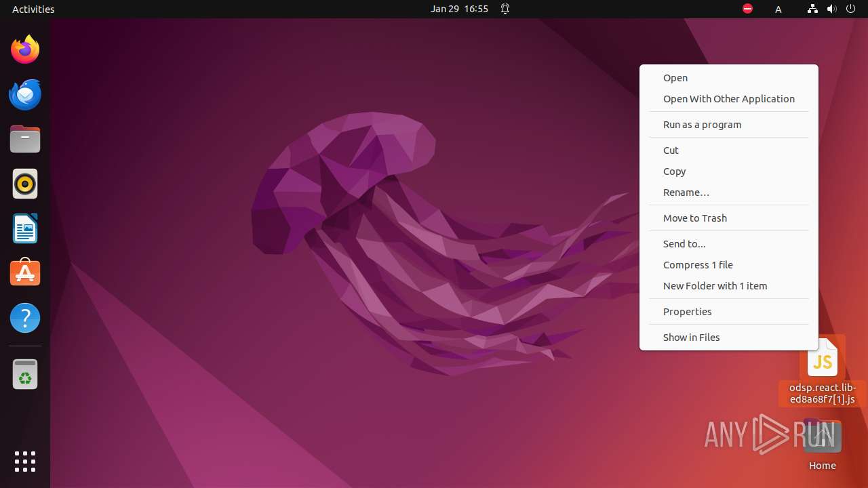The width and height of the screenshot is (868, 488).
Task: Choose Compress 1 file
Action: coord(729,265)
